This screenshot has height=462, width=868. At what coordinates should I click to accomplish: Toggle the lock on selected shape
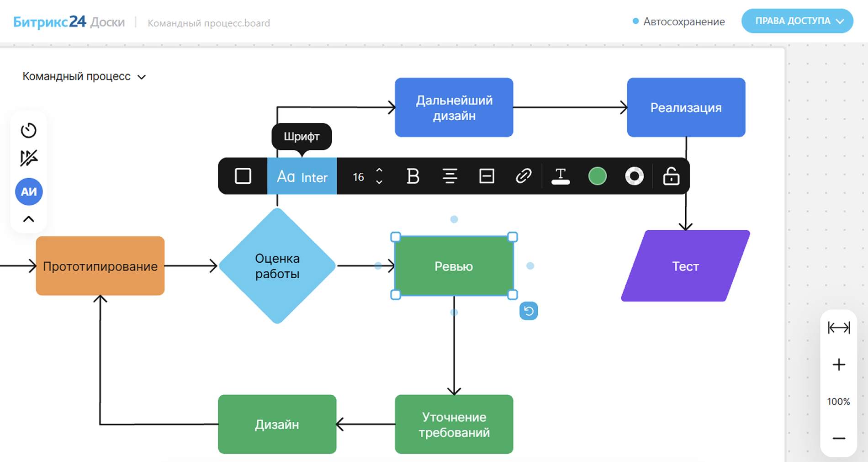pyautogui.click(x=671, y=176)
